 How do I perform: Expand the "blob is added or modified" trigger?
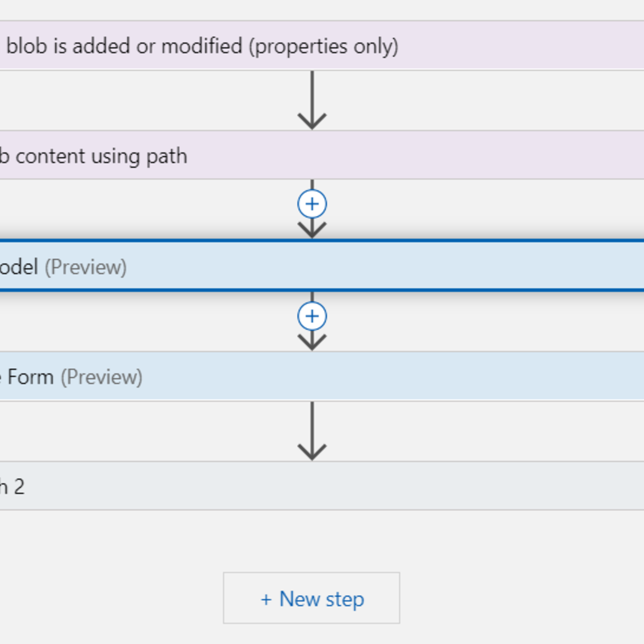pyautogui.click(x=203, y=46)
